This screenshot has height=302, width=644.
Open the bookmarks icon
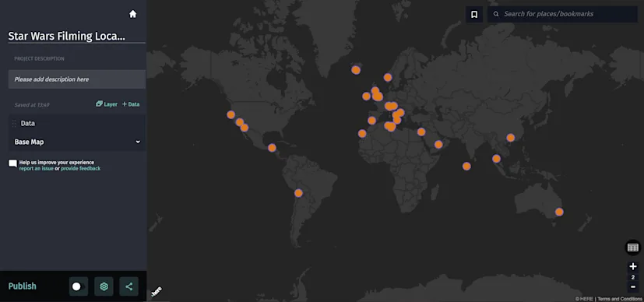tap(474, 14)
